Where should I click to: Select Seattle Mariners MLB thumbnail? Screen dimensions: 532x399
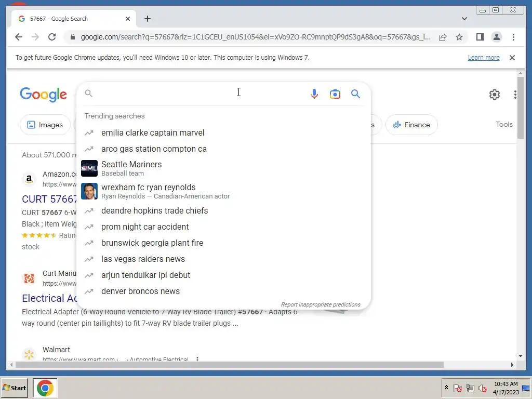[89, 168]
